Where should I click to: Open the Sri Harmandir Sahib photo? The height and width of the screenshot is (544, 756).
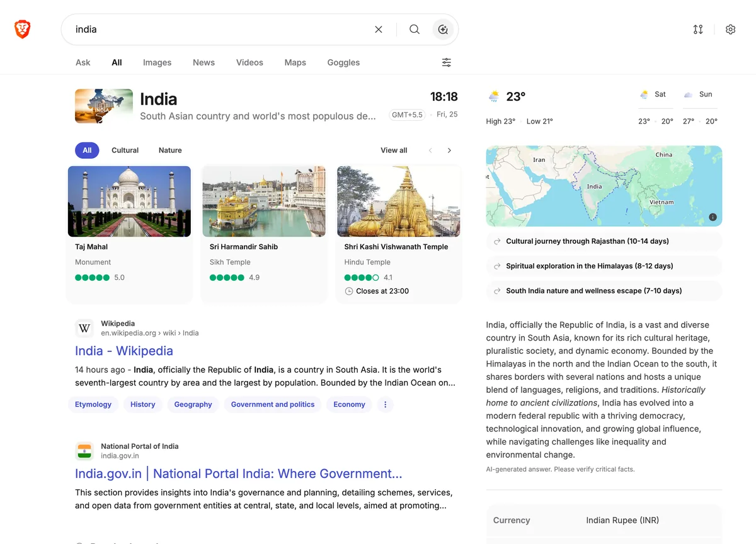click(x=264, y=201)
